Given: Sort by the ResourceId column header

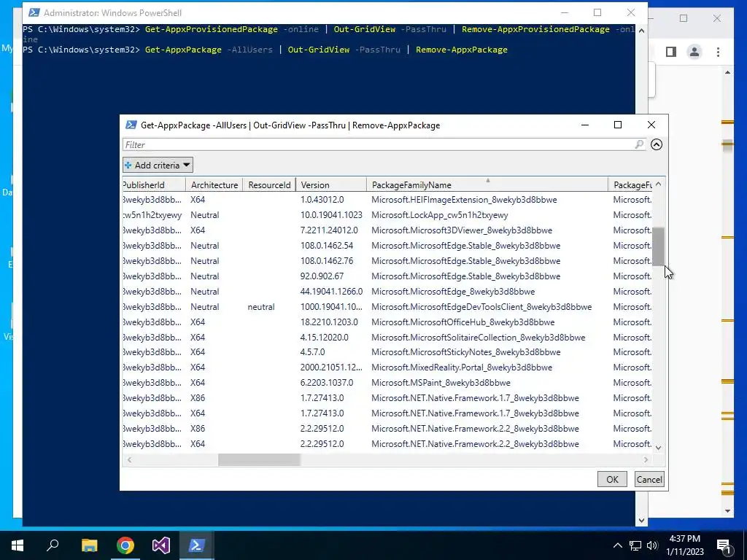Looking at the screenshot, I should pos(269,184).
